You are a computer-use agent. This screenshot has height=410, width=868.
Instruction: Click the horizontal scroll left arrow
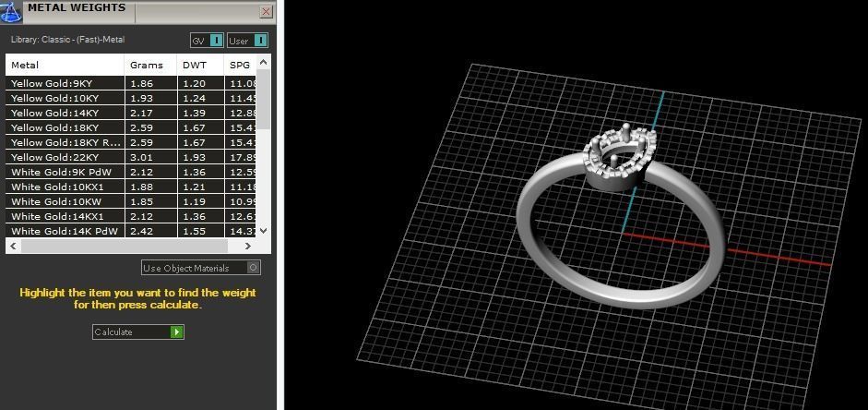point(13,246)
